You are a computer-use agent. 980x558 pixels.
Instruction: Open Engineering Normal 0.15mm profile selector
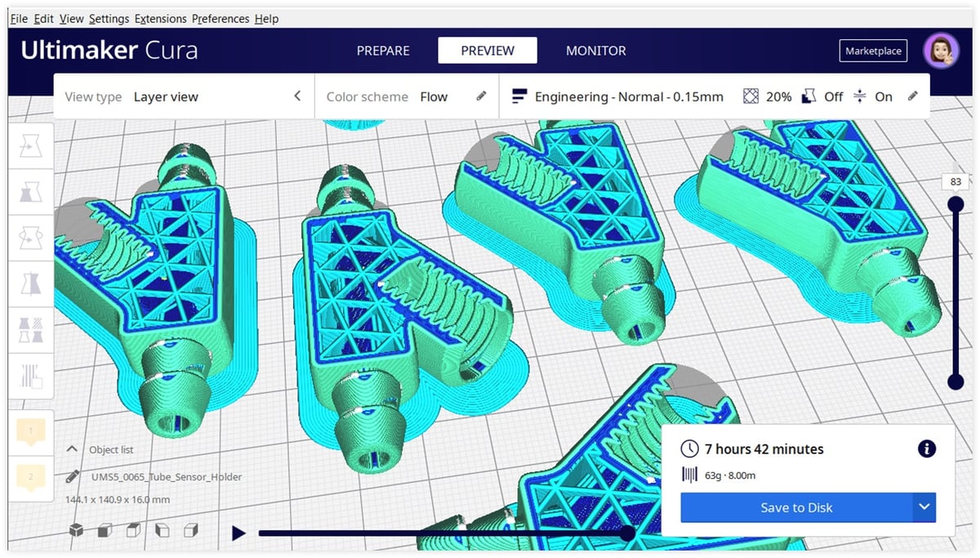629,96
